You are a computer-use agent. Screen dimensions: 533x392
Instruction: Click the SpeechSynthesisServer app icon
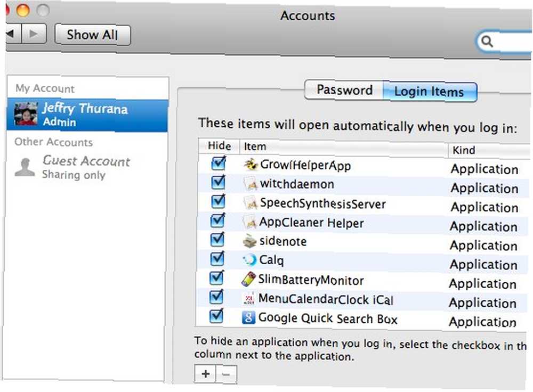[251, 203]
